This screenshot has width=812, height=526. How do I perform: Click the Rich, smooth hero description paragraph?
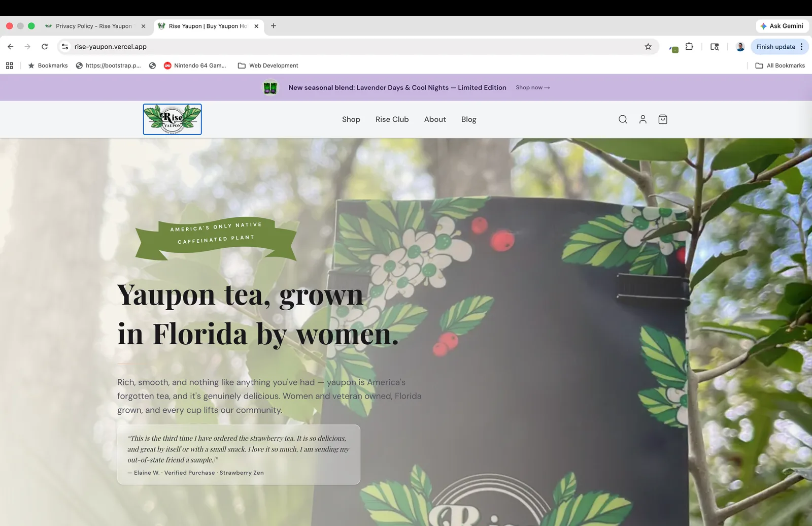(x=269, y=396)
